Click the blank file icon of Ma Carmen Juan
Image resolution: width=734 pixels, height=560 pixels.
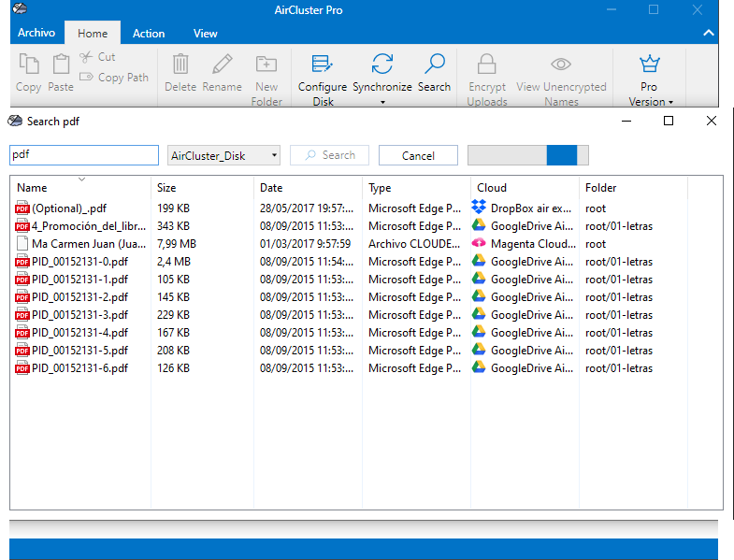(22, 243)
